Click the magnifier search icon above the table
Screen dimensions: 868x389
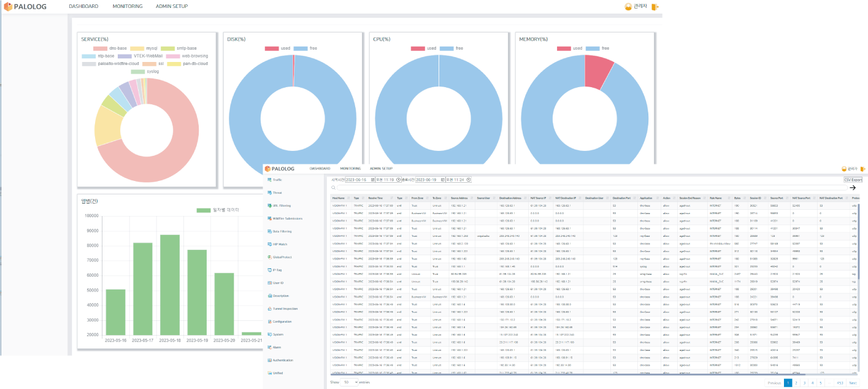333,188
